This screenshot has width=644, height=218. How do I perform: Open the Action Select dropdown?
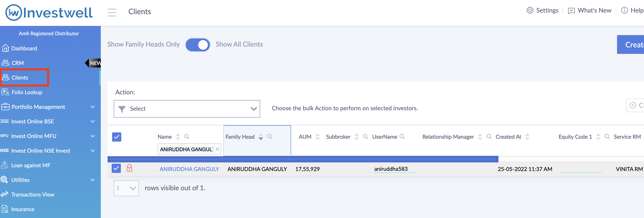tap(187, 109)
